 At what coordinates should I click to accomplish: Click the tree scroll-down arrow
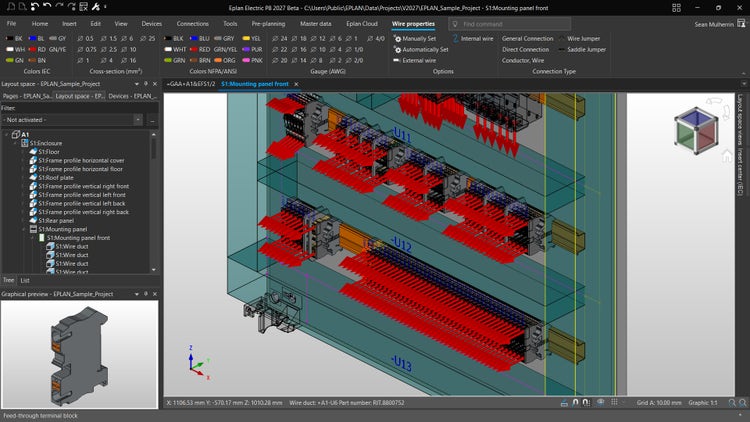click(154, 270)
